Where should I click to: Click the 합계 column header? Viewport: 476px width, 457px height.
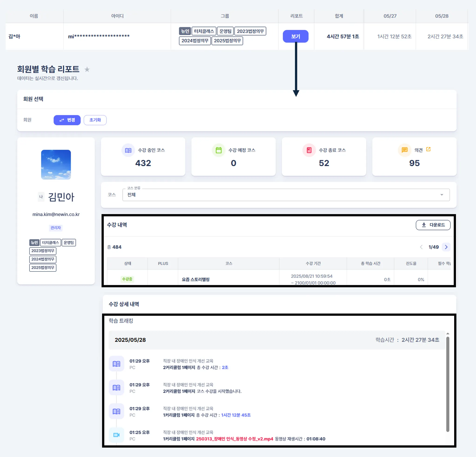(x=339, y=16)
